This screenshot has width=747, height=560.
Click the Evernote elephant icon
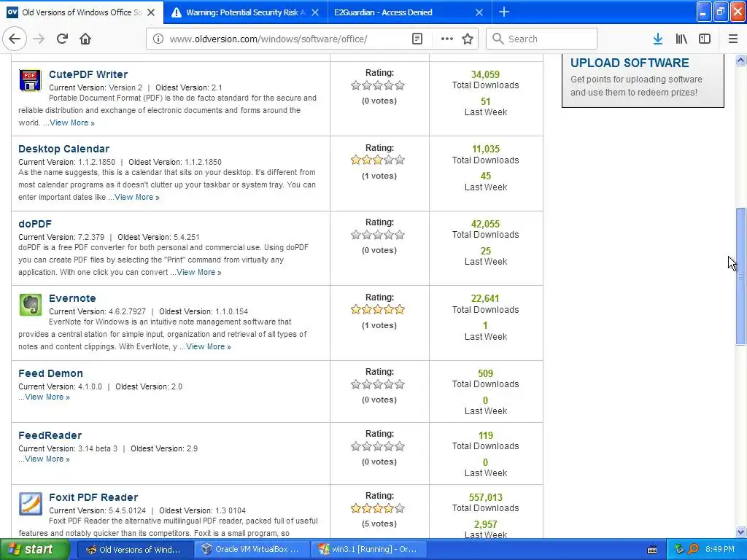click(x=30, y=304)
